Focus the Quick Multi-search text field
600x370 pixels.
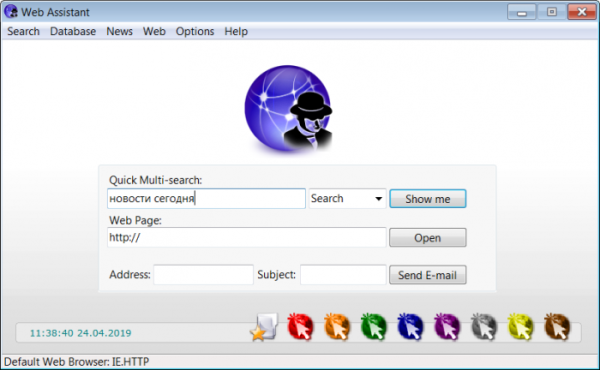click(x=206, y=199)
